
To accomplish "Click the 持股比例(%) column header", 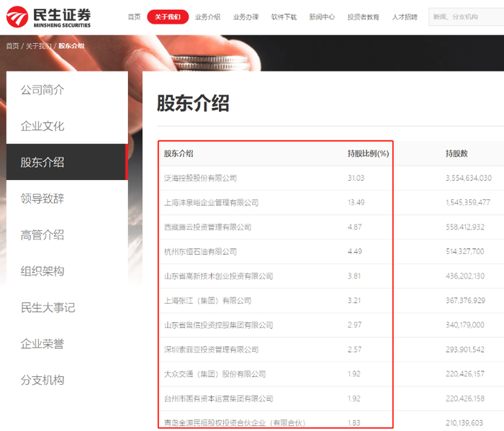I will (369, 153).
